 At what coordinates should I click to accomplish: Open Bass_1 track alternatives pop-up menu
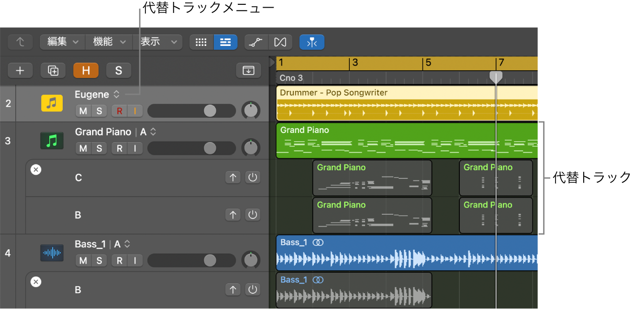coord(127,244)
